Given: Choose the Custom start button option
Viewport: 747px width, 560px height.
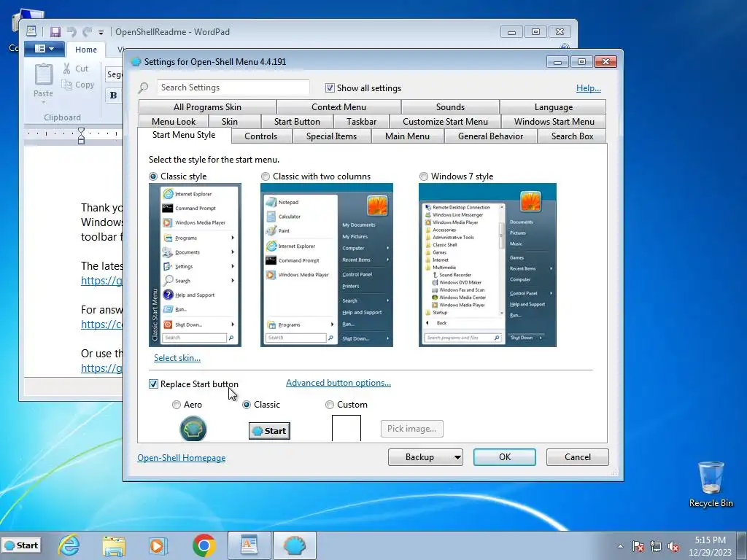Looking at the screenshot, I should click(329, 405).
